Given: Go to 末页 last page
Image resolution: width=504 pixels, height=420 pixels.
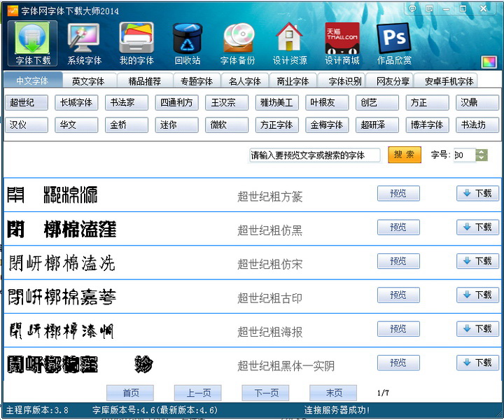Looking at the screenshot, I should (333, 393).
